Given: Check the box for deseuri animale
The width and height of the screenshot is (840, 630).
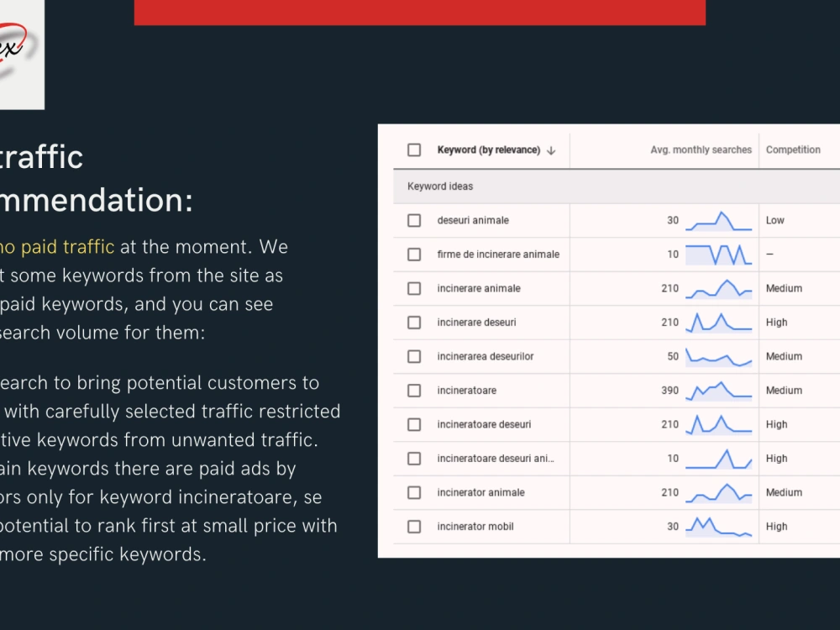Looking at the screenshot, I should pos(414,220).
